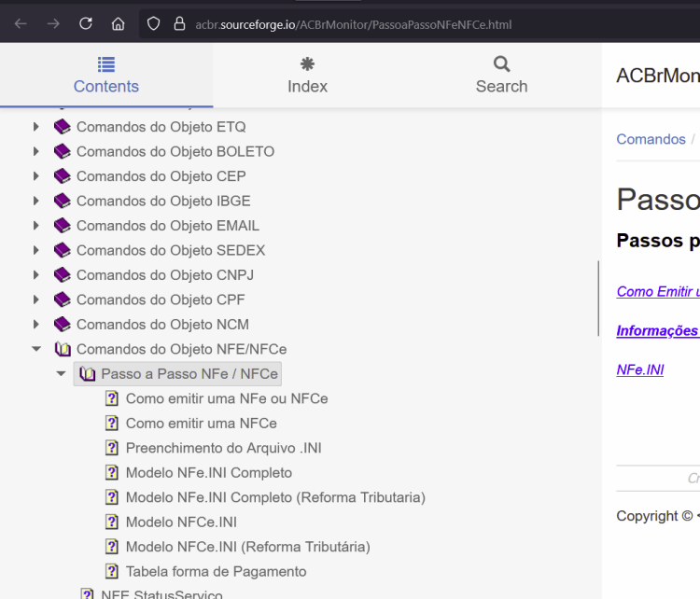Click the open book icon for Passo a Passo NFe / NFCe
The height and width of the screenshot is (599, 700).
click(x=87, y=373)
